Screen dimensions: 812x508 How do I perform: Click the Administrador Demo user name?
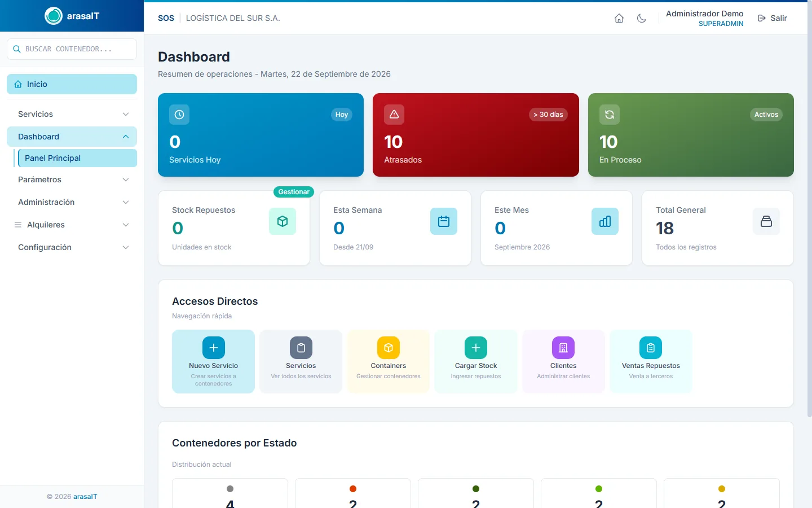coord(705,14)
